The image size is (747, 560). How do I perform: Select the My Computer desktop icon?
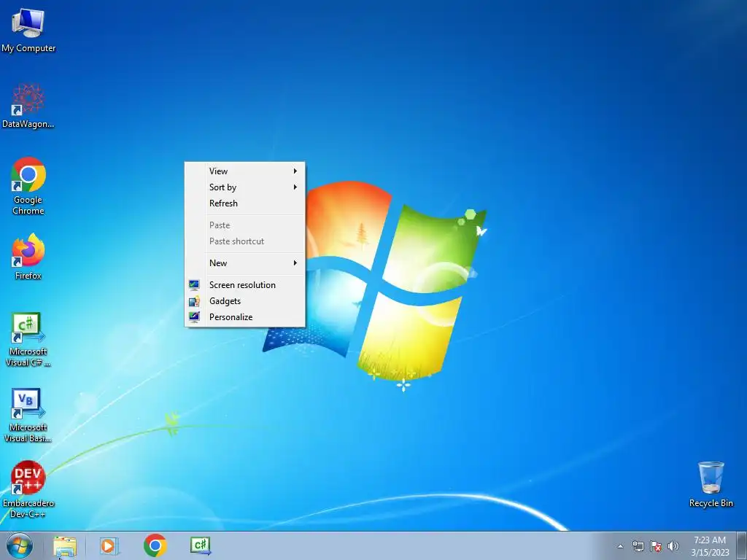point(28,29)
